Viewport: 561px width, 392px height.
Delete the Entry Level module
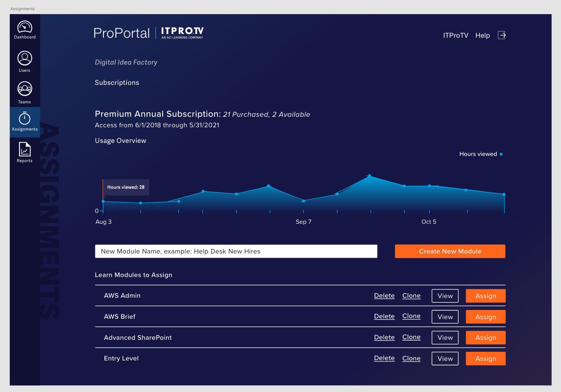[x=384, y=358]
